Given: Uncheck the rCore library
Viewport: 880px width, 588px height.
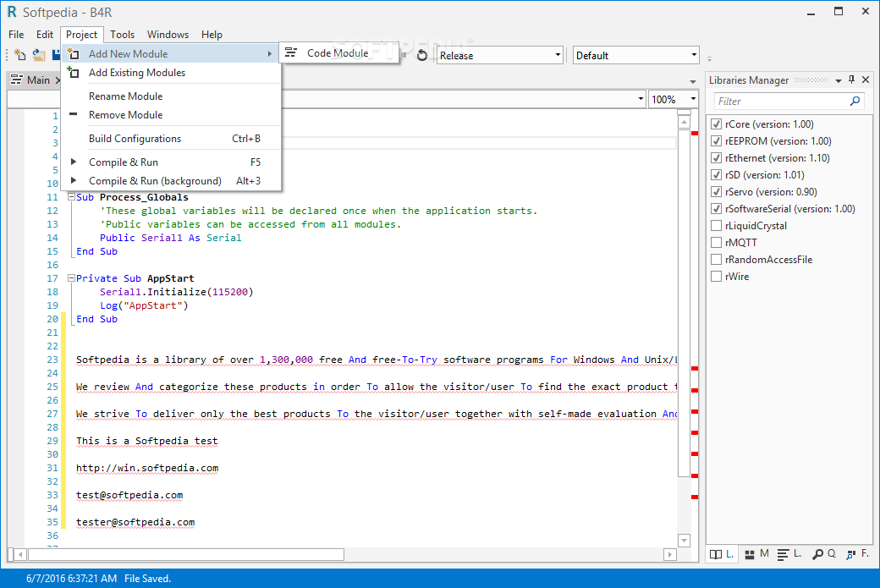Looking at the screenshot, I should pyautogui.click(x=716, y=124).
